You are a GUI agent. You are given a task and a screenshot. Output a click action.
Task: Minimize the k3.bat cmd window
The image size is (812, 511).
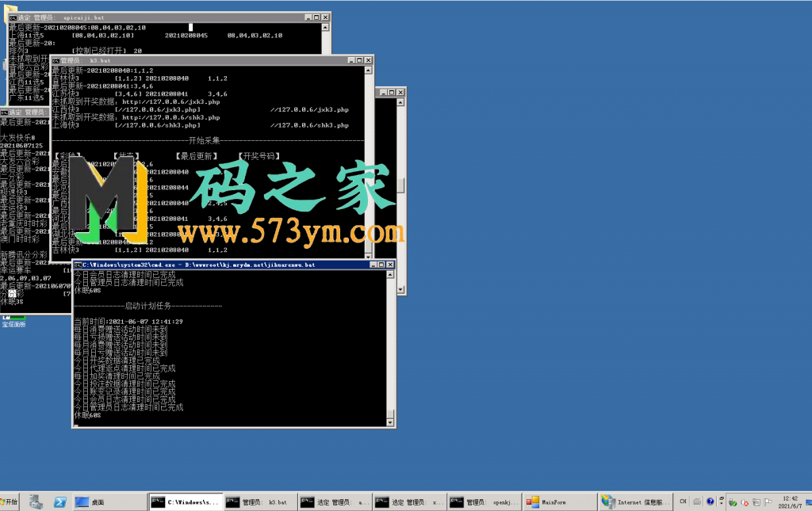[x=350, y=60]
